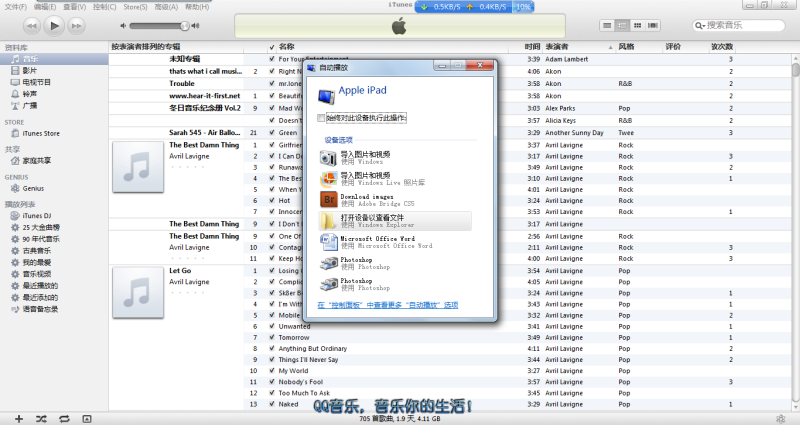Uncheck the Too Much To Ask checkbox
Screen dimensions: 800x425
tap(271, 393)
